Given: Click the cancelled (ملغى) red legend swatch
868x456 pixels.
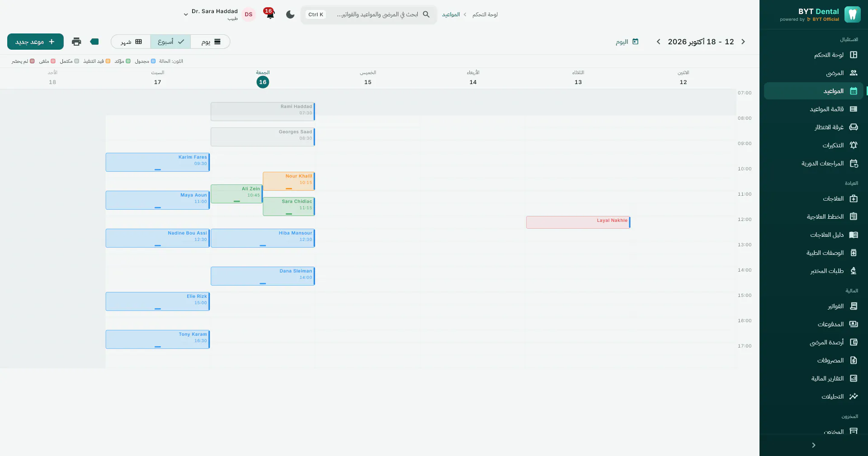Looking at the screenshot, I should (53, 61).
